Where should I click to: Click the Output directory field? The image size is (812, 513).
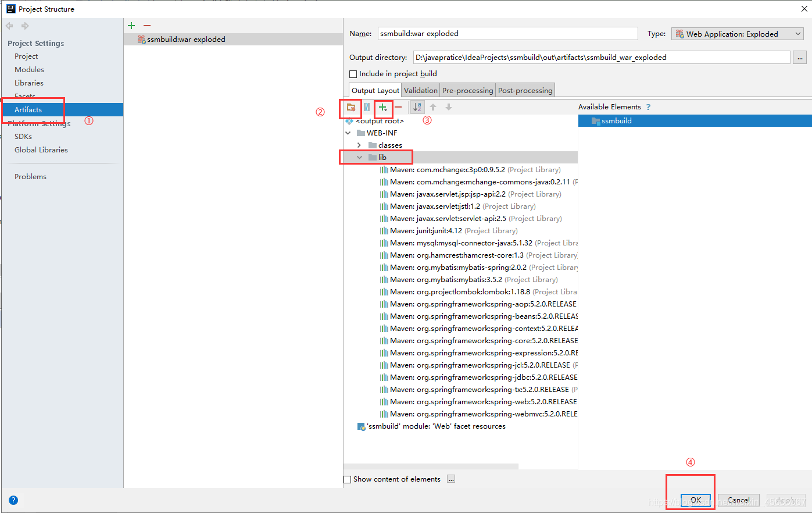click(x=602, y=58)
